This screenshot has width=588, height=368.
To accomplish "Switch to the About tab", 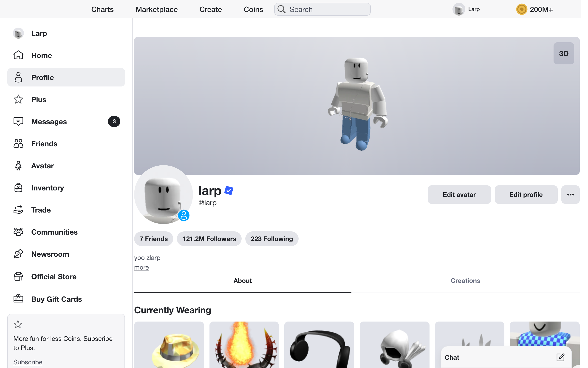I will point(243,281).
